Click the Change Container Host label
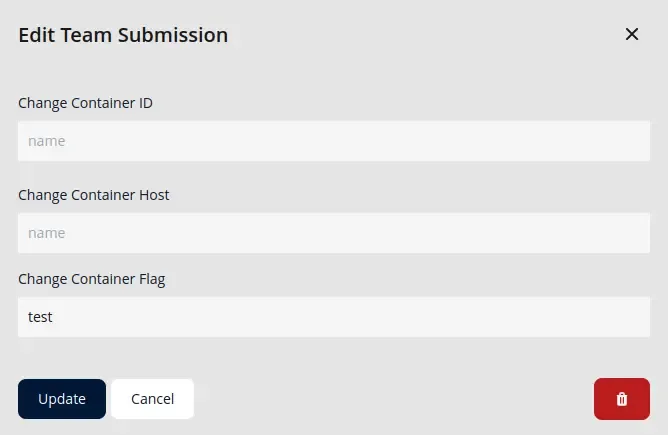Viewport: 668px width, 435px height. [x=94, y=195]
